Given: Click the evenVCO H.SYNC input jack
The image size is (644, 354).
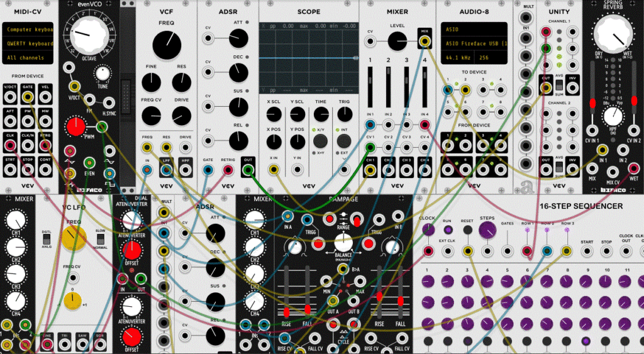Looking at the screenshot, I should point(108,102).
